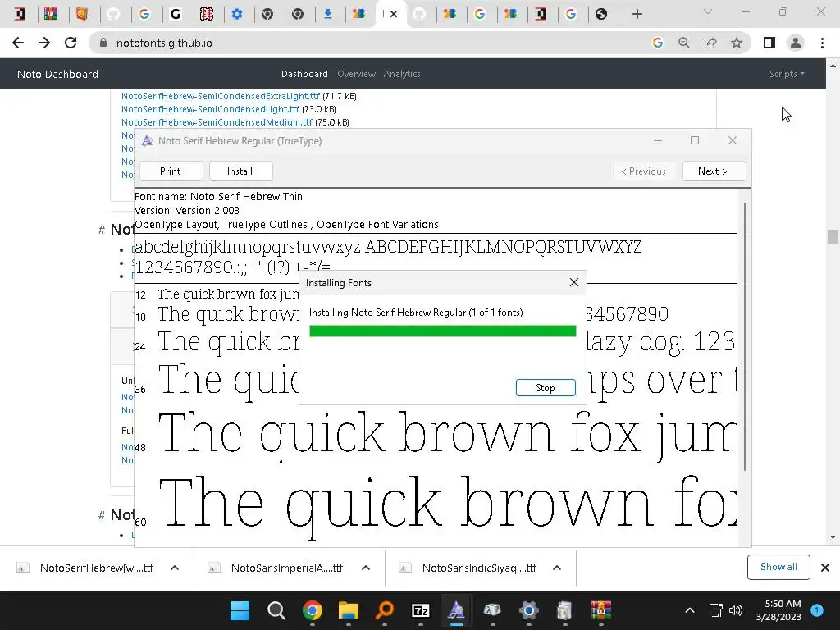Open taskbar Search
The image size is (840, 630).
click(x=276, y=610)
